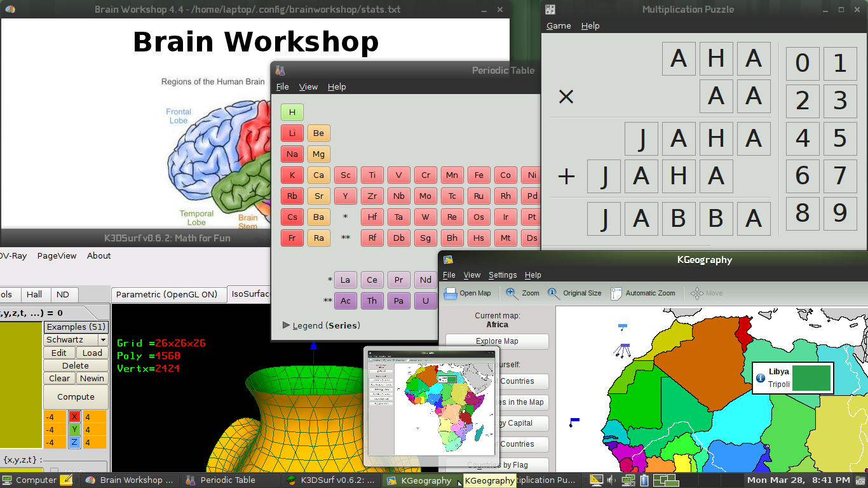868x488 pixels.
Task: Click the display monitor tray icon
Action: click(596, 480)
